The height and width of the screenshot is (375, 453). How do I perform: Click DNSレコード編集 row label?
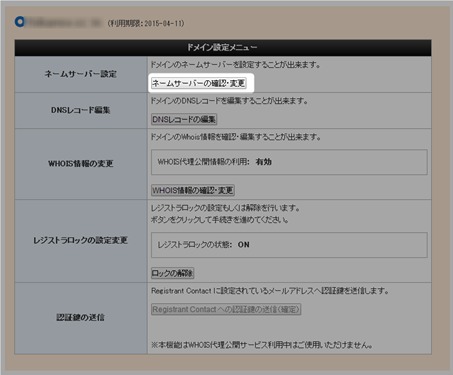(81, 110)
